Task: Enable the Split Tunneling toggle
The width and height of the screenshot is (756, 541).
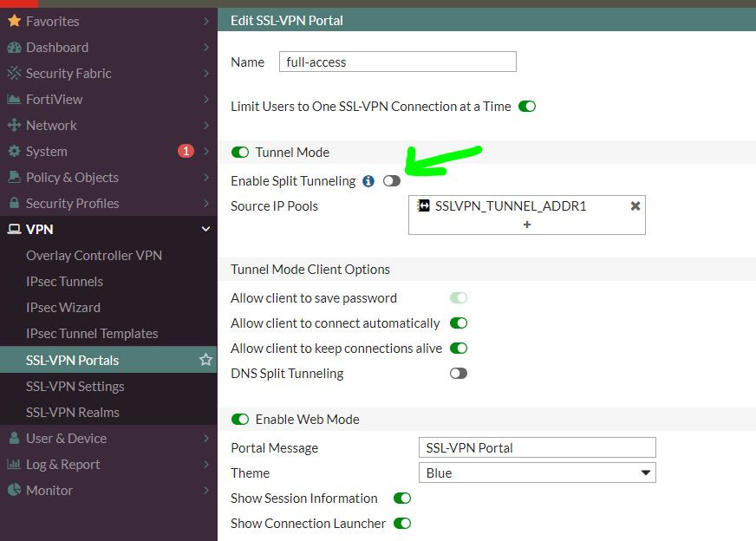Action: (x=392, y=181)
